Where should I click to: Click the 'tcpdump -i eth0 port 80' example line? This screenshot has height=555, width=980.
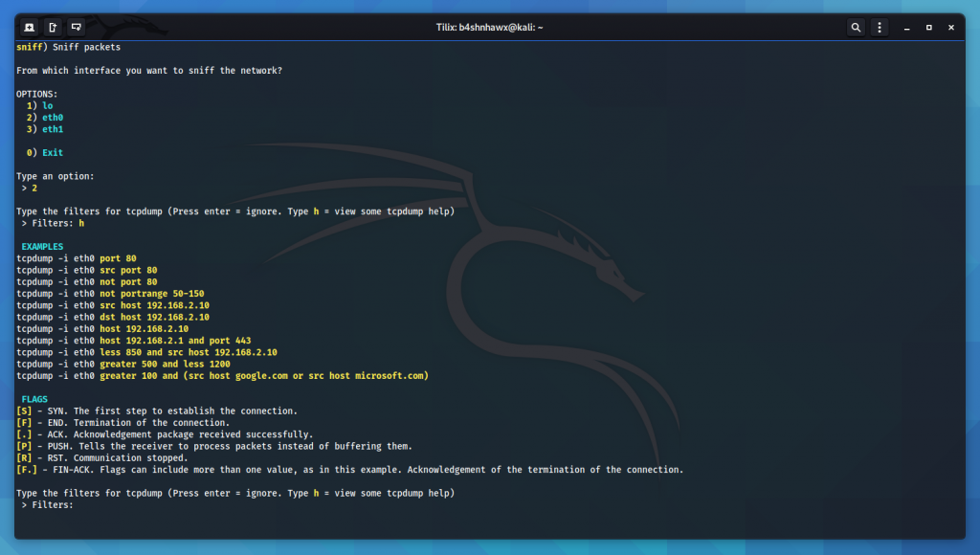[77, 258]
